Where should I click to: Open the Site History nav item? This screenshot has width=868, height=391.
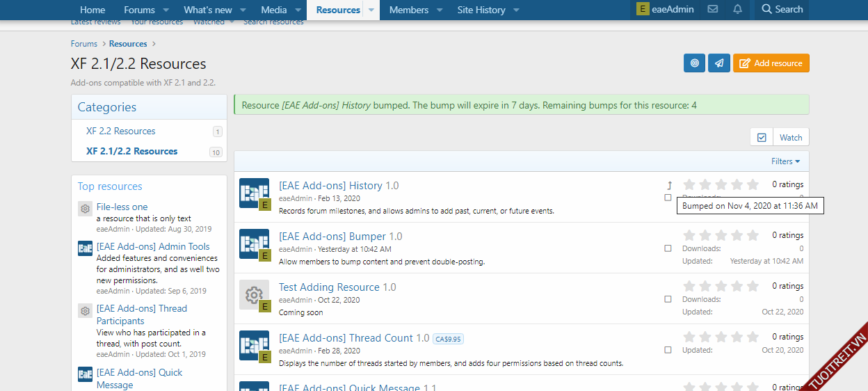(481, 10)
